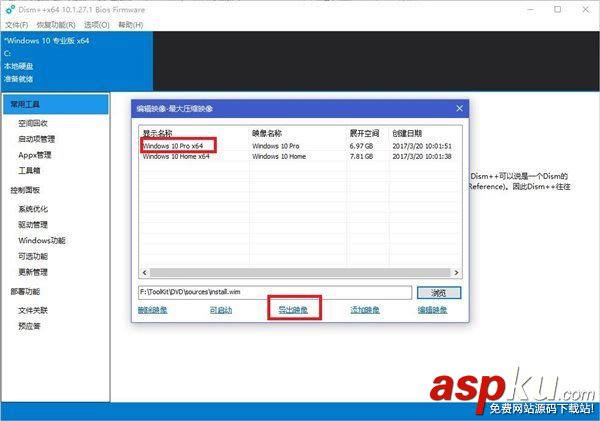Click the install.wim path input field
The width and height of the screenshot is (600, 421).
tap(275, 292)
